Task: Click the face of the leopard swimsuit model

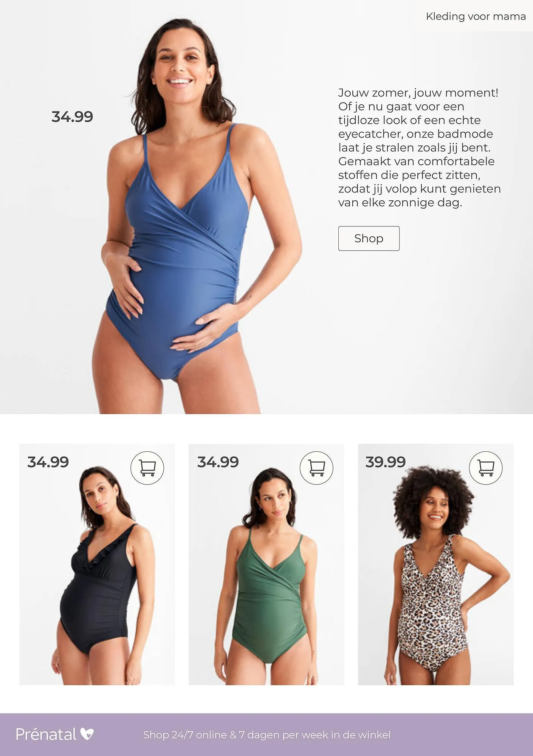Action: pyautogui.click(x=435, y=508)
